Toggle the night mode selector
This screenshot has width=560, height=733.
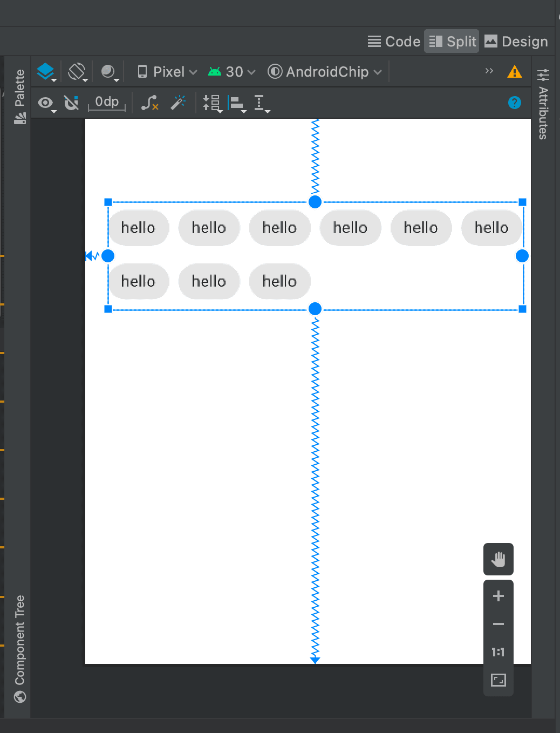(x=109, y=72)
